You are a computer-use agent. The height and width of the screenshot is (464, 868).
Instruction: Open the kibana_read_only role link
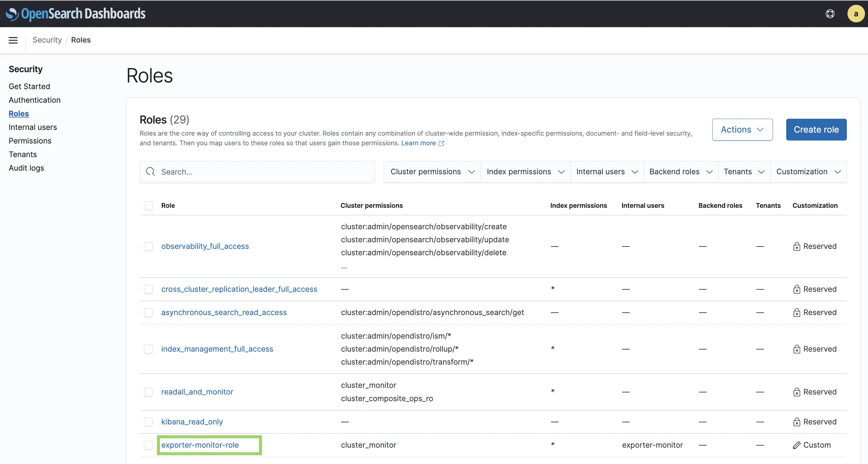coord(192,422)
